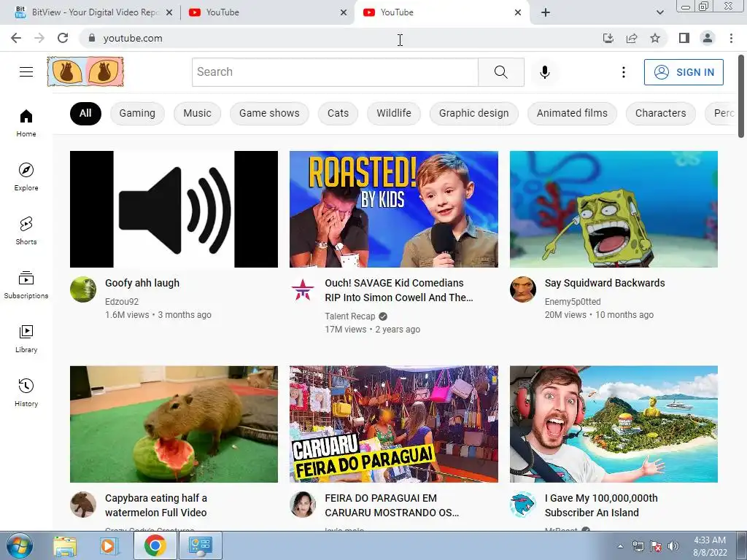Open Windows Start menu
Screen dimensions: 747x560
(19, 545)
